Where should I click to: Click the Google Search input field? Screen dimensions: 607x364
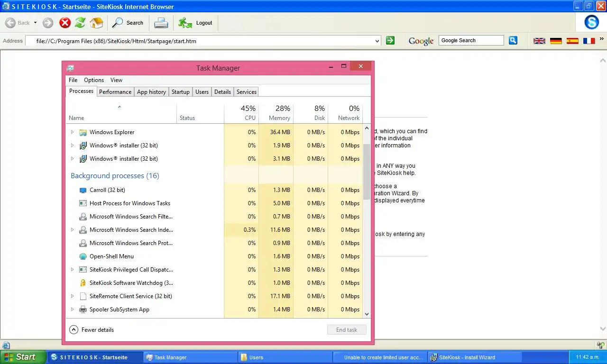pos(471,41)
